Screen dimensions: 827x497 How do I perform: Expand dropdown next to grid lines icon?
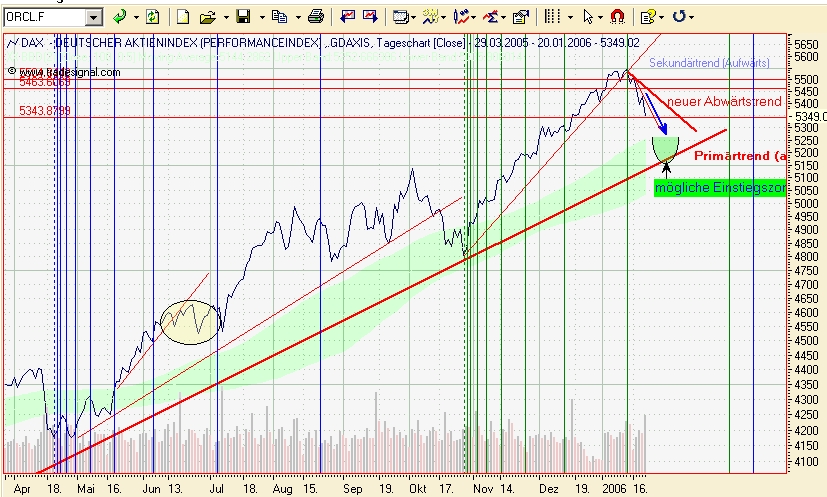click(x=570, y=17)
